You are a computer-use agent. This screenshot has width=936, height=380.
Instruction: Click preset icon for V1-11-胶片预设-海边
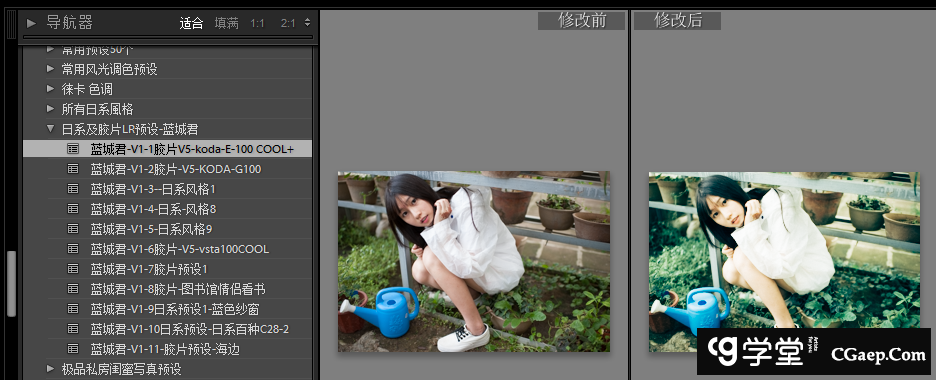pos(73,349)
